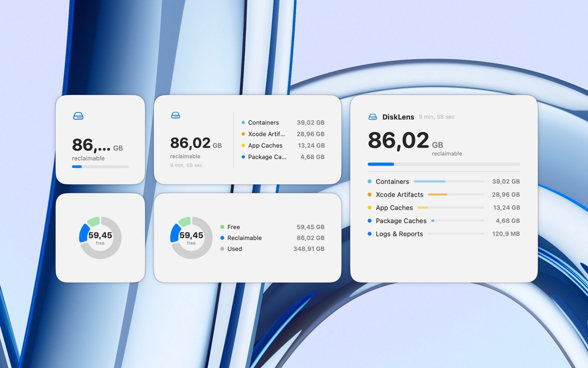This screenshot has height=368, width=588.
Task: Click the 86,02 GB value in medium widget
Action: point(196,143)
